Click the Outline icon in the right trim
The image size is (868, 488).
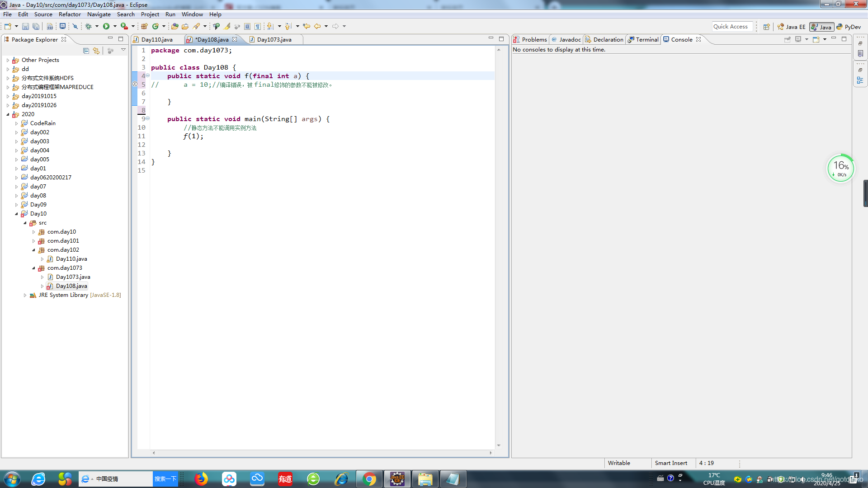point(860,80)
